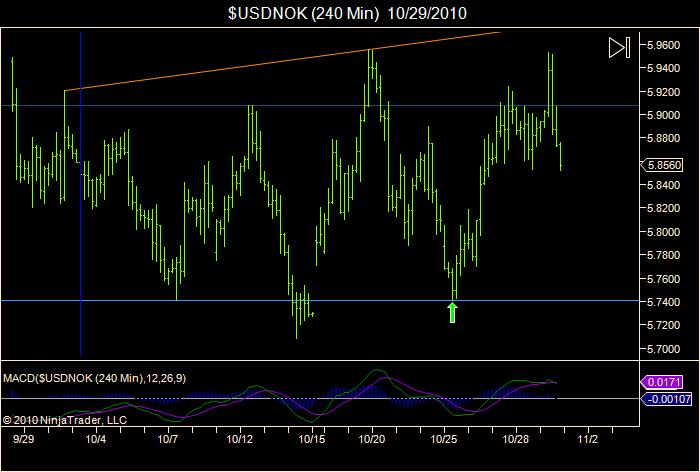The width and height of the screenshot is (700, 472).
Task: Select the blue horizontal support line at 5.7400
Action: 320,301
